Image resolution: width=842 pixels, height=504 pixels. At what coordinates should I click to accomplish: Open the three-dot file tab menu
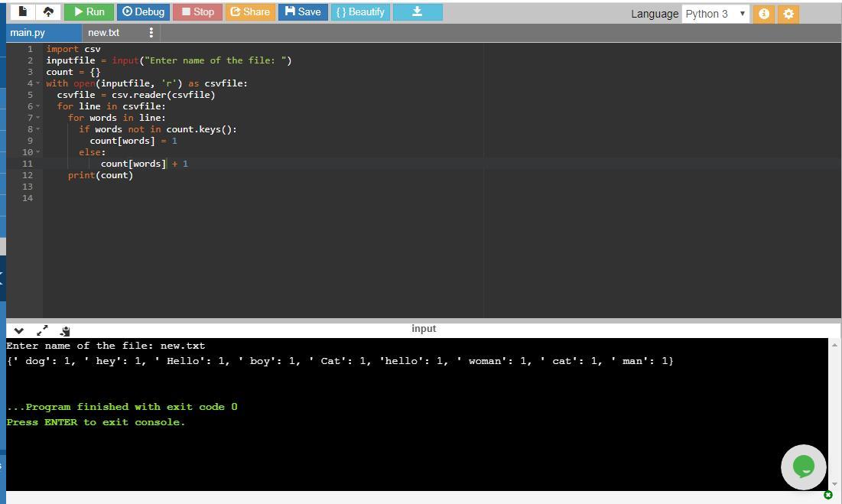point(151,33)
